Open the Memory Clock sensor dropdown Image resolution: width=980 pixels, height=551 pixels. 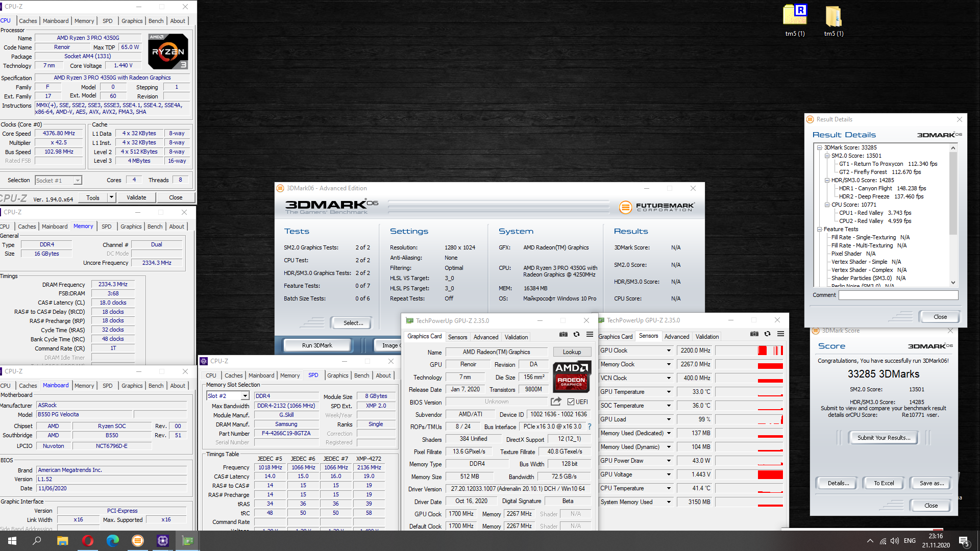(669, 364)
